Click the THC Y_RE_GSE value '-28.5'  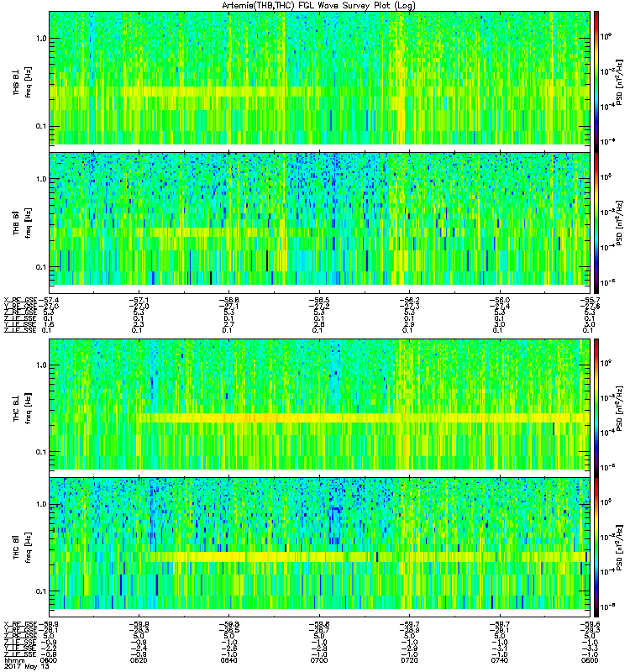pos(228,630)
